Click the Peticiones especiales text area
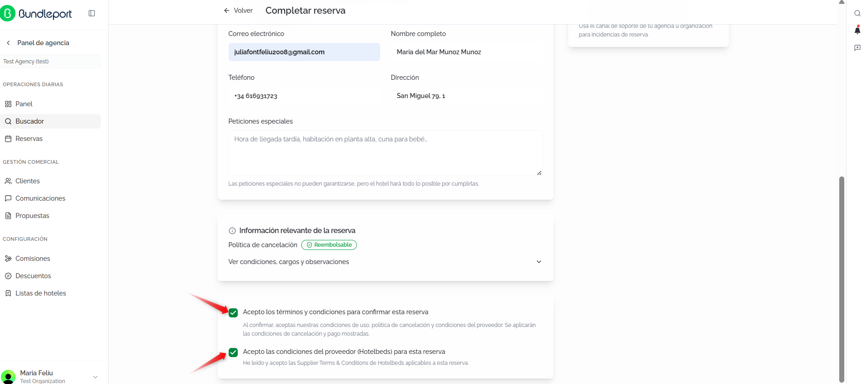This screenshot has height=384, width=868. point(385,153)
